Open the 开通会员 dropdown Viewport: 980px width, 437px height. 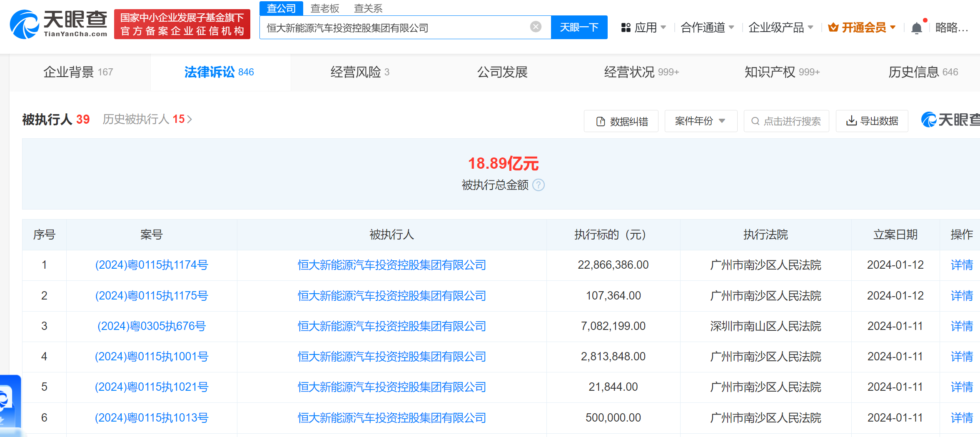coord(862,27)
